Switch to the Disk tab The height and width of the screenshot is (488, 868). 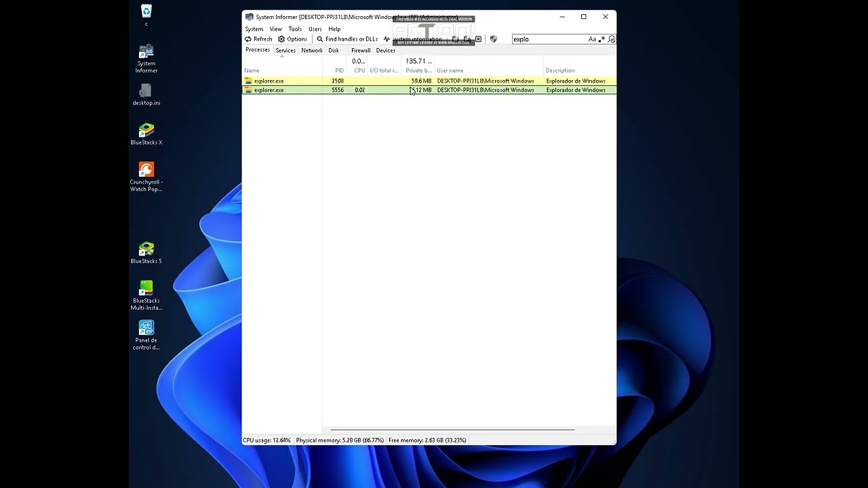coord(334,50)
